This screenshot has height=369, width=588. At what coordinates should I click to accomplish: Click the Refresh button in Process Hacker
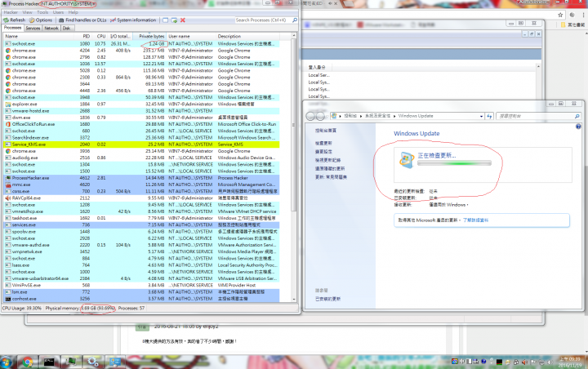tap(14, 20)
